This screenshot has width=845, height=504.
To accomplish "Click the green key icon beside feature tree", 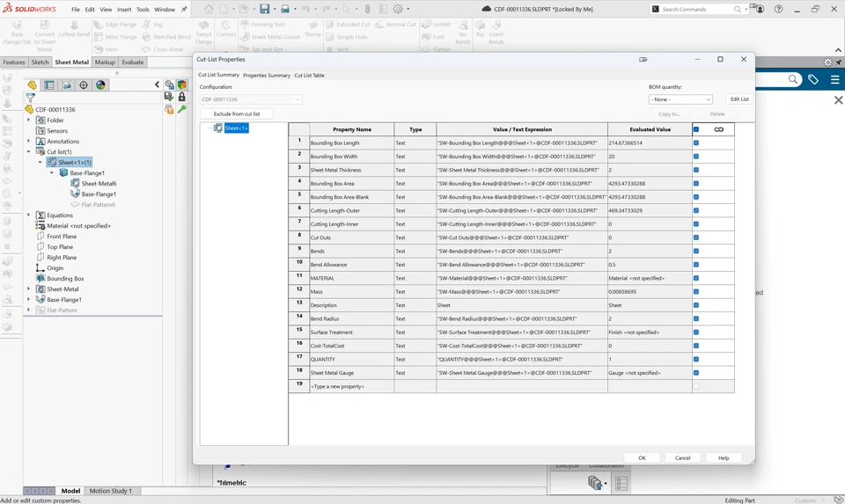I will click(182, 109).
